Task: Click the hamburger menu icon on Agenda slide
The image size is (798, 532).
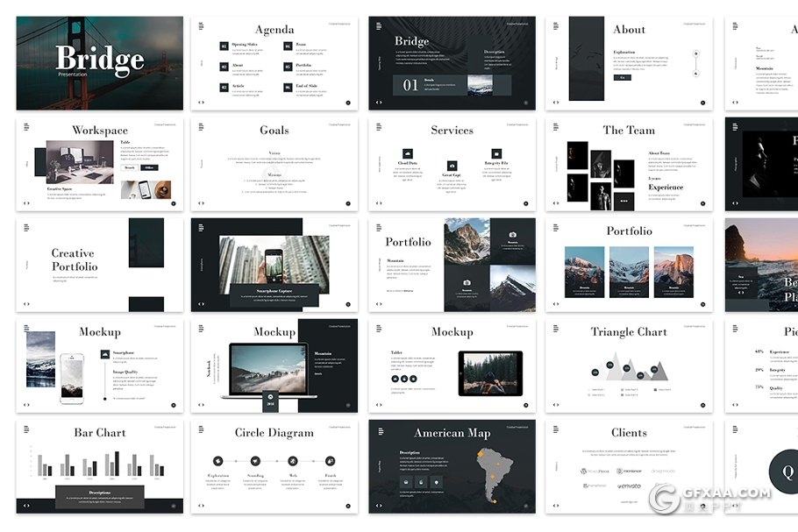Action: [x=201, y=26]
